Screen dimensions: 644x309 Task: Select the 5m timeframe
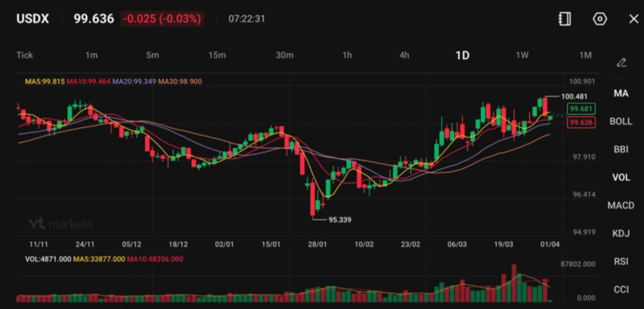coord(152,55)
